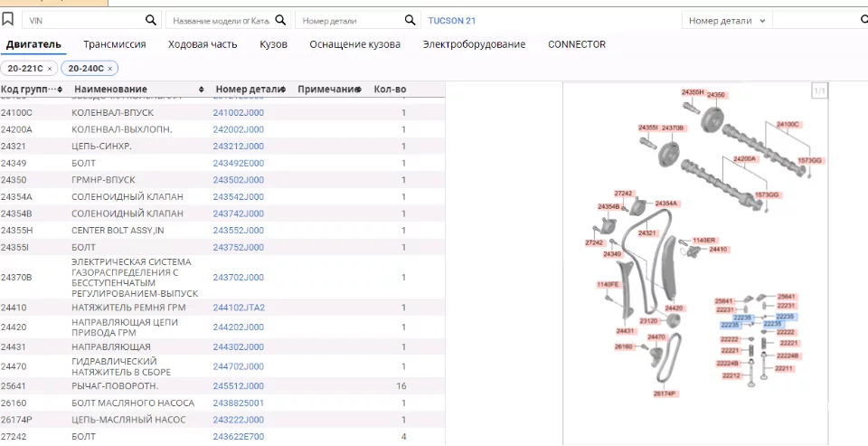Open the 'Номер детали' search type dropdown
Viewport: 868px width, 446px height.
point(726,20)
